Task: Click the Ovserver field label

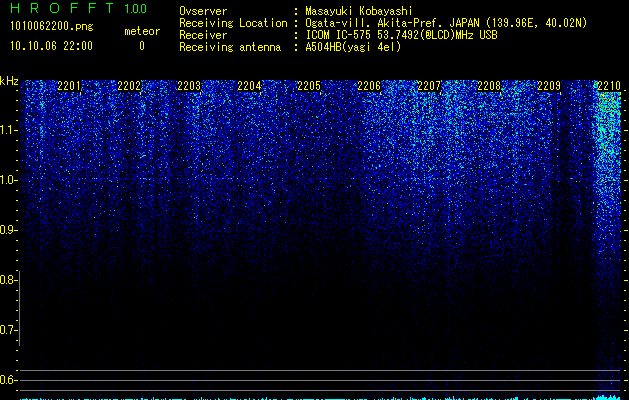Action: click(203, 11)
